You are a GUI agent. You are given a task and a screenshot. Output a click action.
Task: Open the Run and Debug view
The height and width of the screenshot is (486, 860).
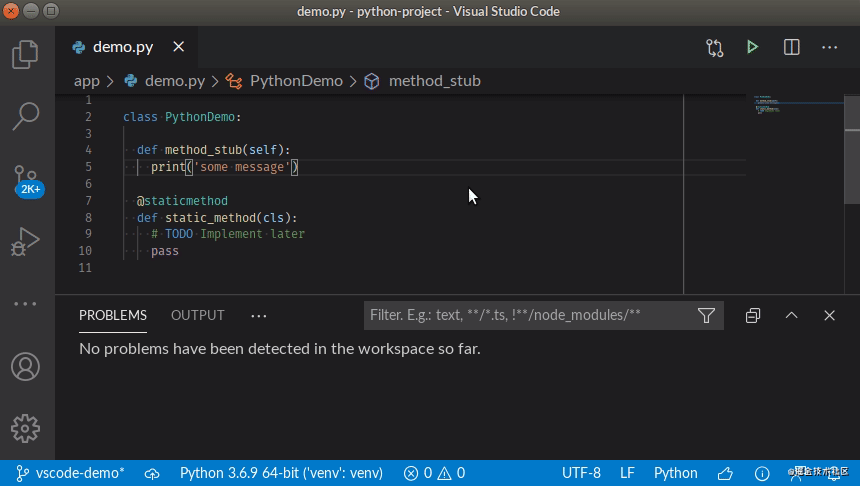(x=26, y=241)
